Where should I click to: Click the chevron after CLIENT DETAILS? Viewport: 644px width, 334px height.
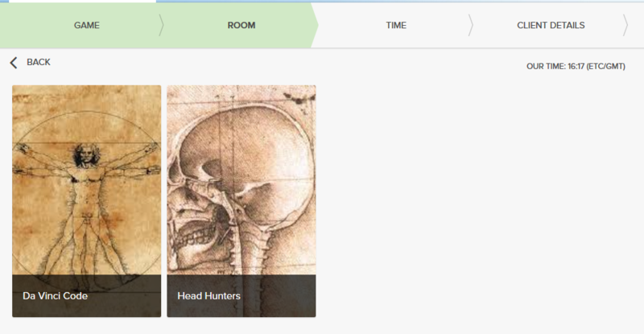coord(625,26)
